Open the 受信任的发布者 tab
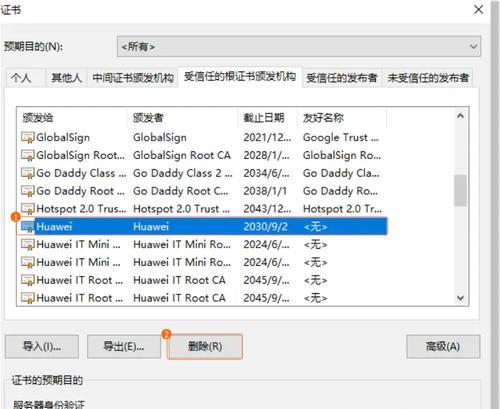500x409 pixels. point(342,78)
